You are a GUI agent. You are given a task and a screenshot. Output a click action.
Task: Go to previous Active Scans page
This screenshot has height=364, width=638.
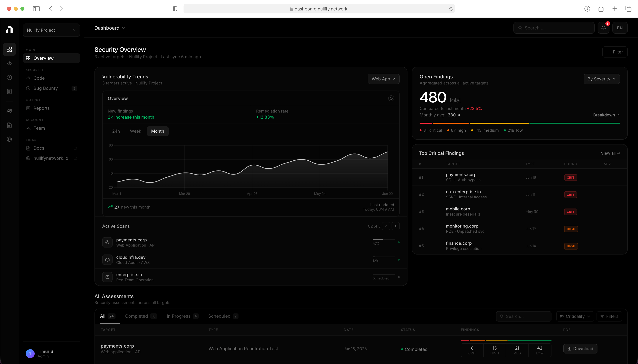click(x=386, y=226)
